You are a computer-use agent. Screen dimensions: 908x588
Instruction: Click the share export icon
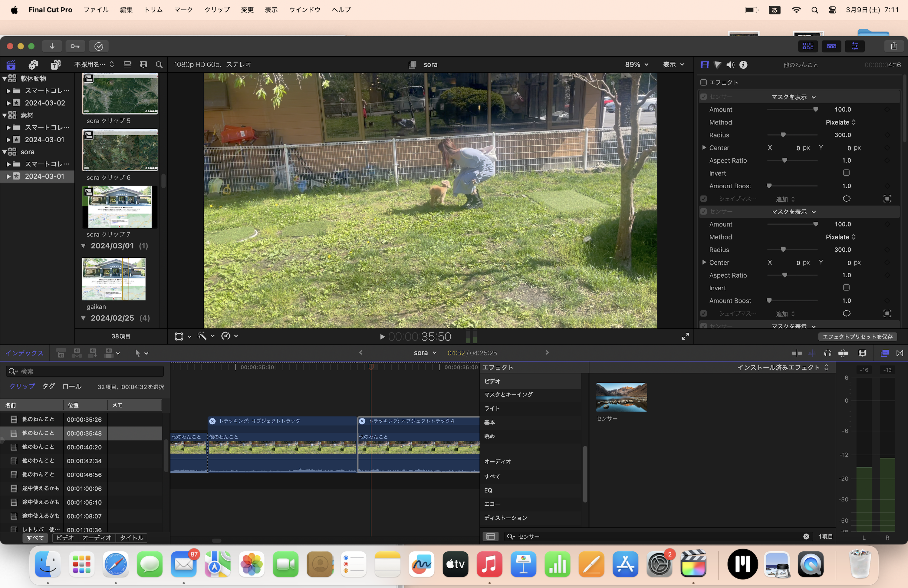[894, 46]
